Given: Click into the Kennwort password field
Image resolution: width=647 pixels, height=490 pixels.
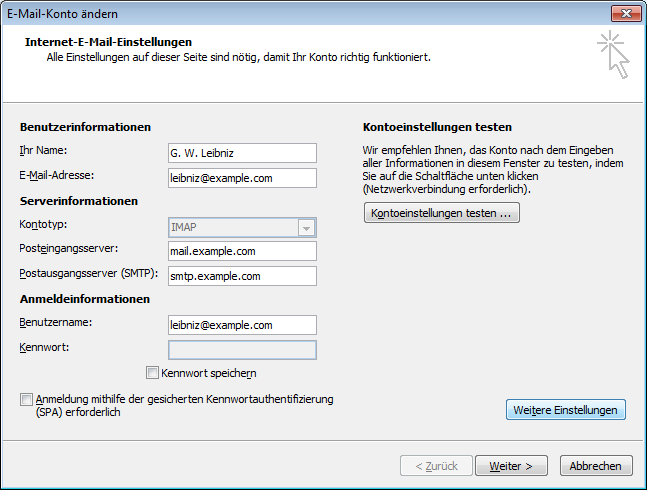Looking at the screenshot, I should [242, 350].
